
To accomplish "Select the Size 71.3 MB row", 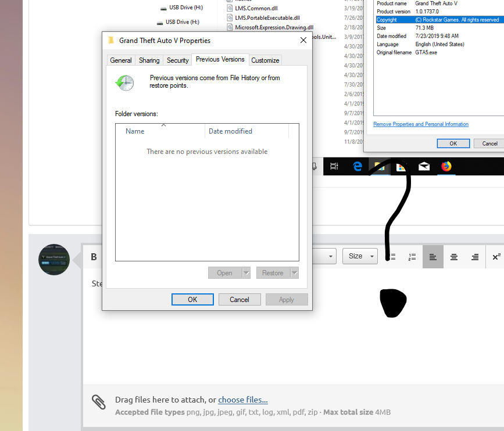I will (x=439, y=28).
